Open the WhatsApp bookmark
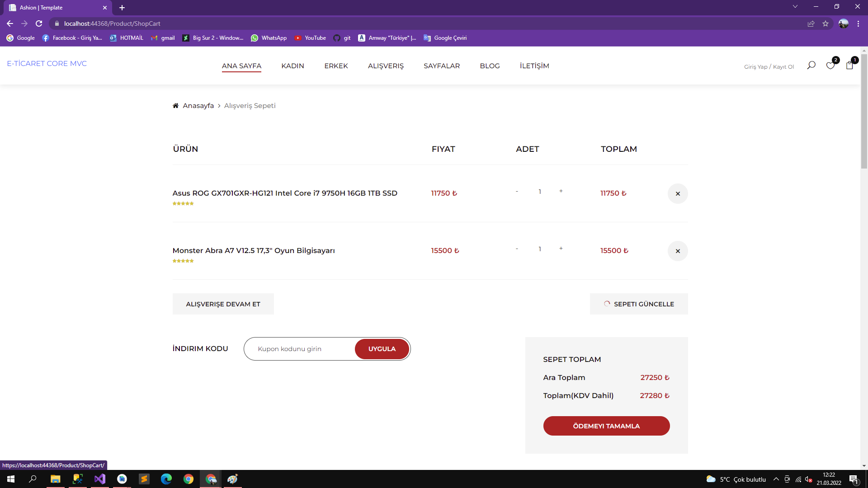868x488 pixels. [x=269, y=38]
